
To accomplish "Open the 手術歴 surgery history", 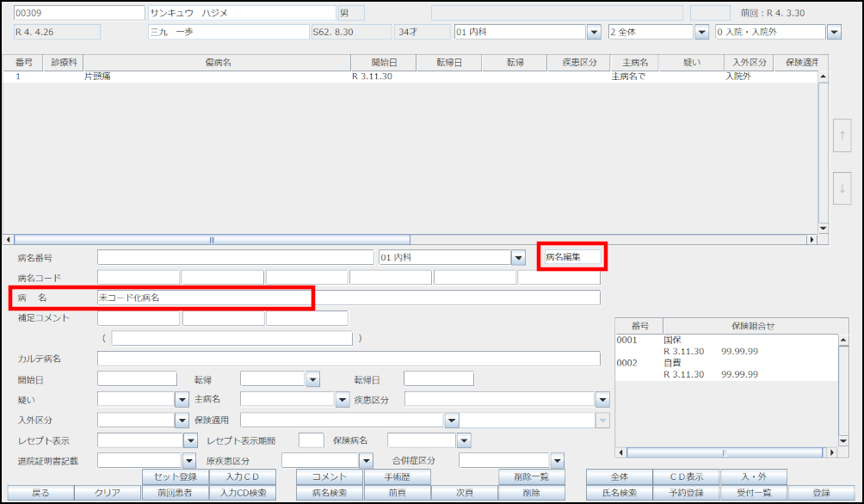I will pos(397,476).
